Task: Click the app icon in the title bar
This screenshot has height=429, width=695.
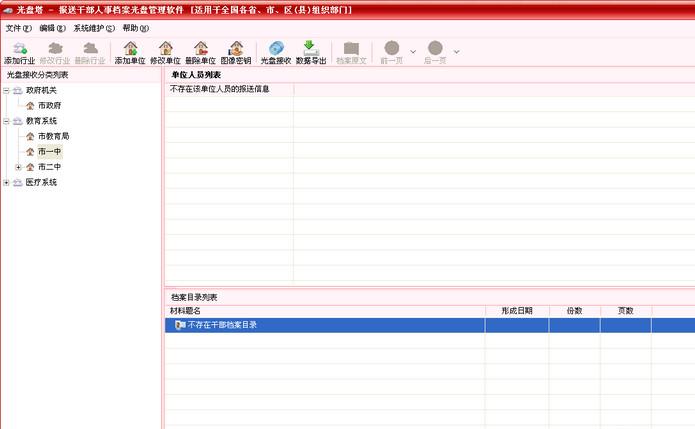Action: [8, 9]
